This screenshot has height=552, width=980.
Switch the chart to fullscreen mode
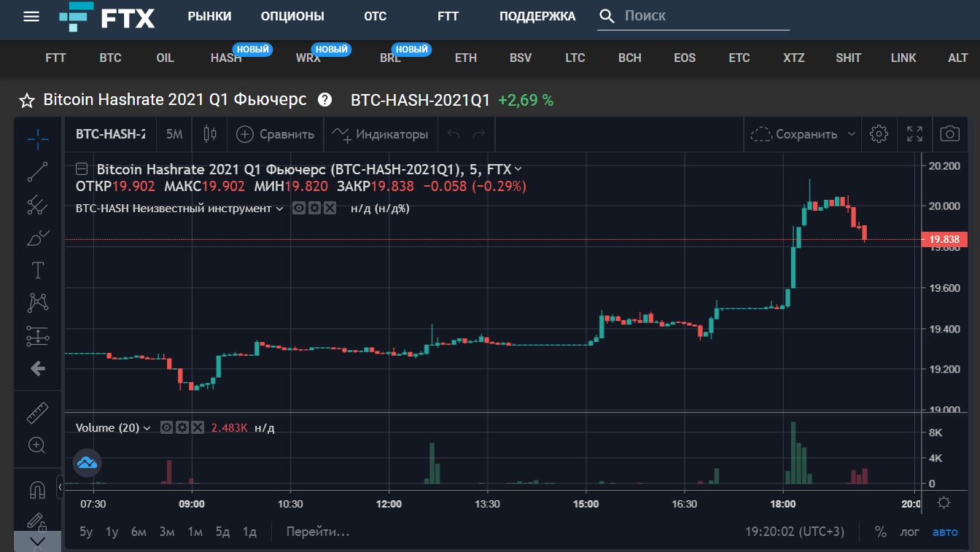pos(914,134)
